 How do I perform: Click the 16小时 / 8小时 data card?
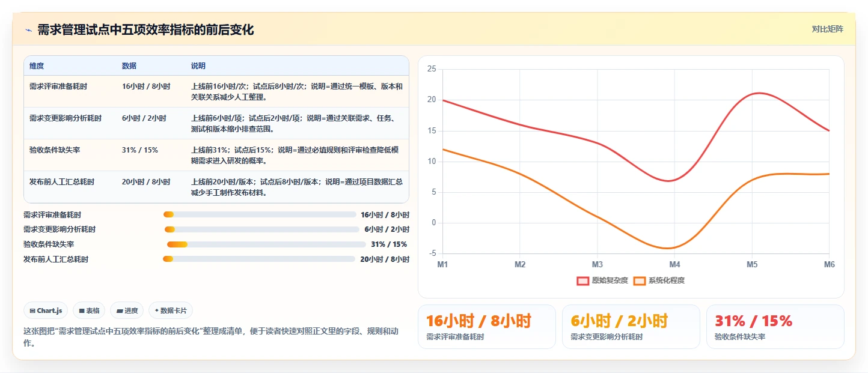[x=487, y=327]
